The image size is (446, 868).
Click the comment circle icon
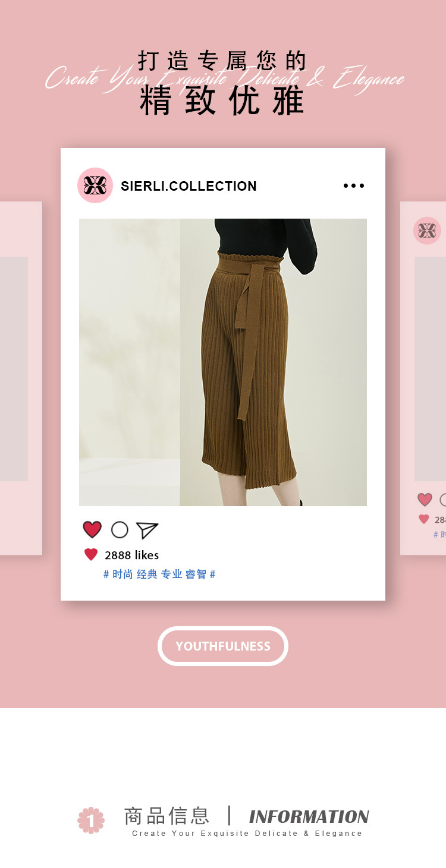pyautogui.click(x=120, y=529)
